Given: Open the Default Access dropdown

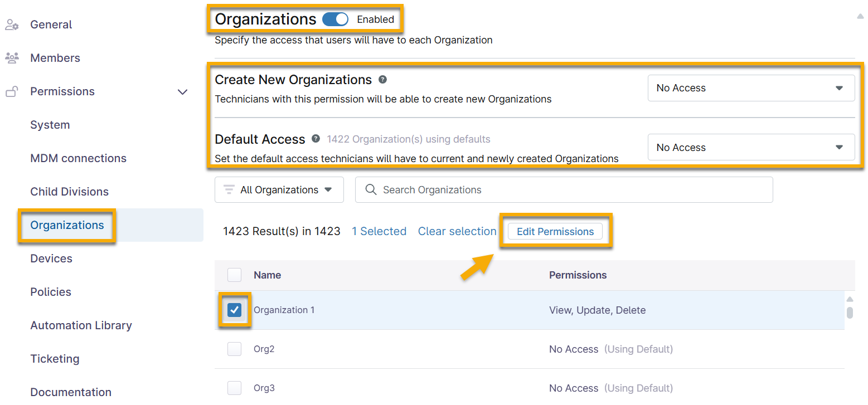Looking at the screenshot, I should tap(750, 148).
